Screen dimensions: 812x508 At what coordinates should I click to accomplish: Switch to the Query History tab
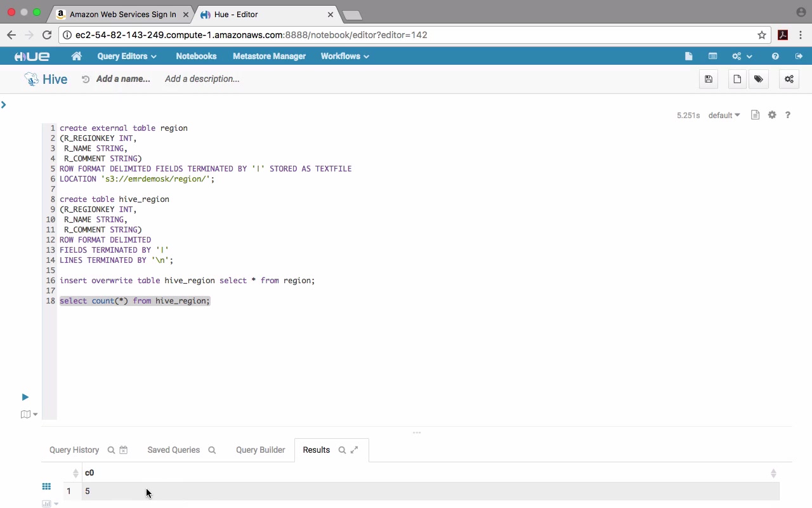(74, 450)
